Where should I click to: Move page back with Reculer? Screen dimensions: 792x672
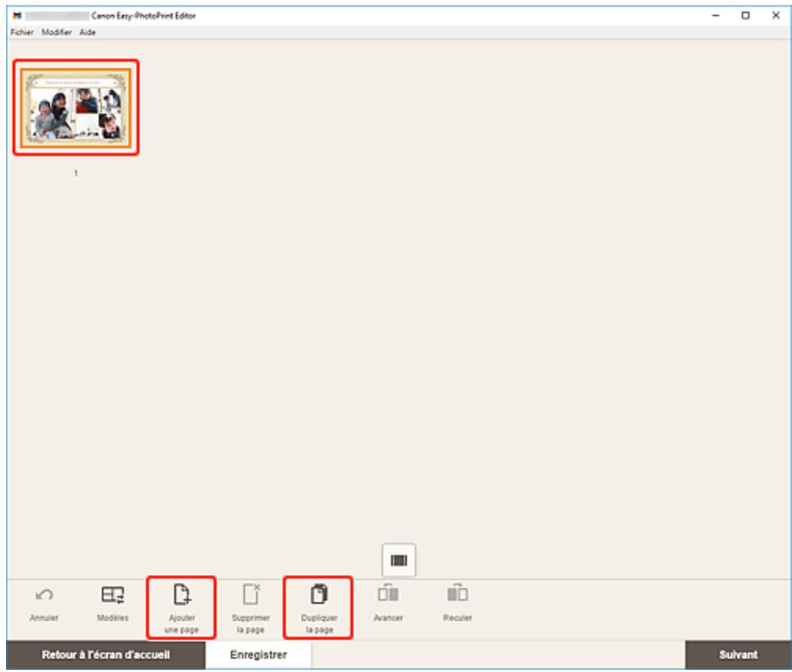[457, 603]
